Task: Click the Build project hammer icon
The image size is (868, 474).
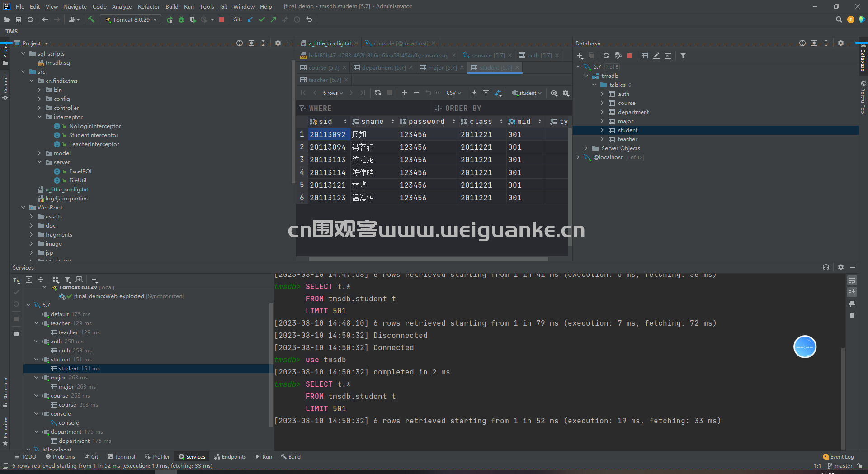Action: click(91, 19)
